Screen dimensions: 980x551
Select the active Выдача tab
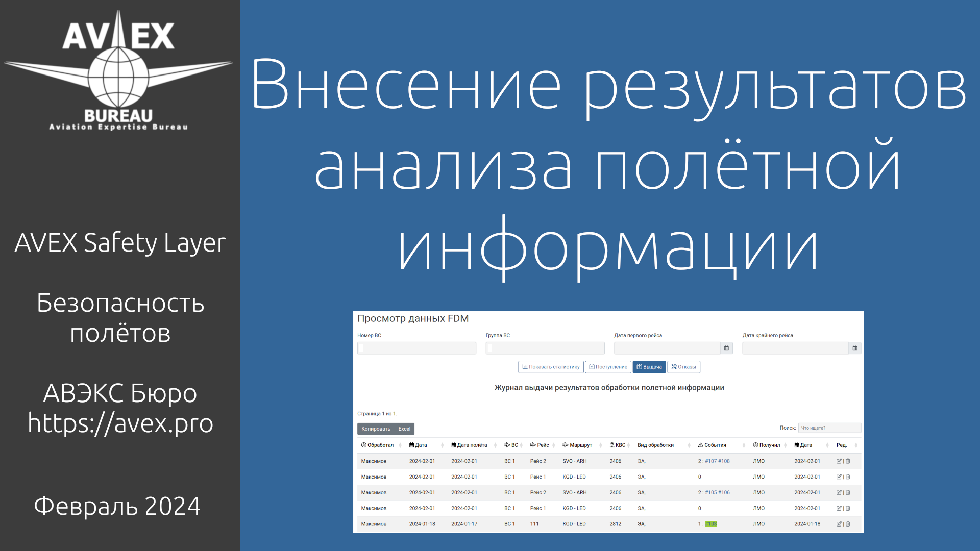(x=649, y=367)
